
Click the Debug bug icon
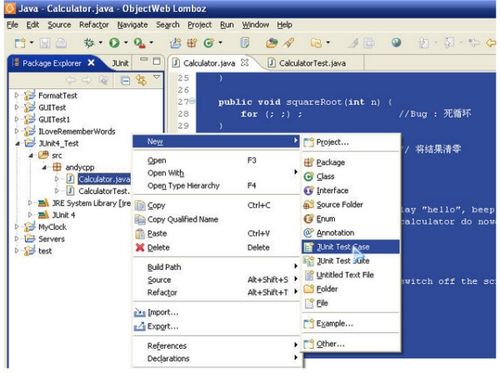(89, 43)
